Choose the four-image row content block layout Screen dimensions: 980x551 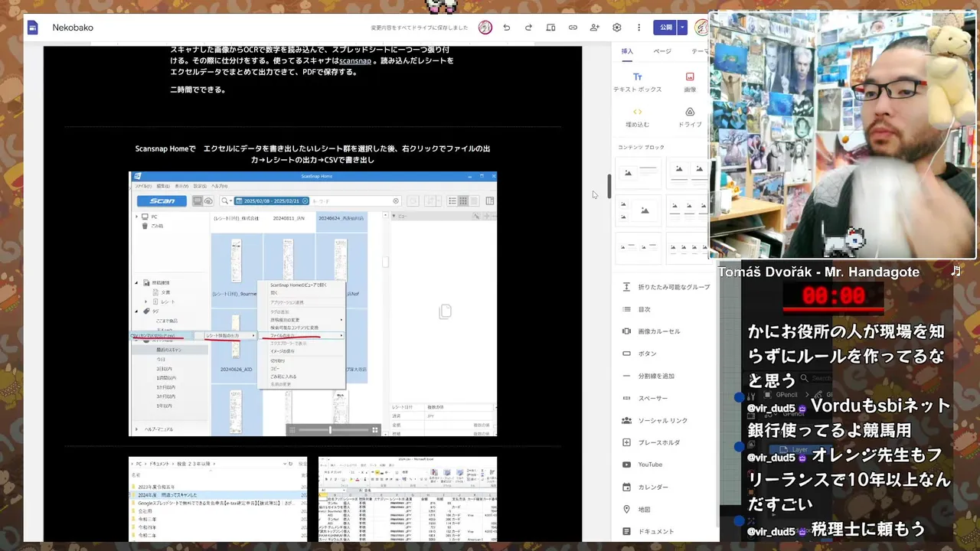[x=688, y=246]
